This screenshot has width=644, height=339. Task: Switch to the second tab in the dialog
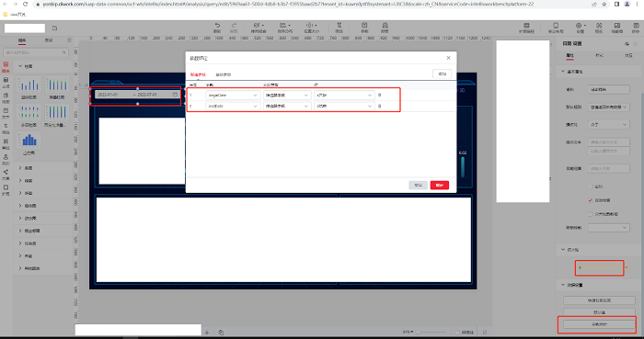(224, 74)
